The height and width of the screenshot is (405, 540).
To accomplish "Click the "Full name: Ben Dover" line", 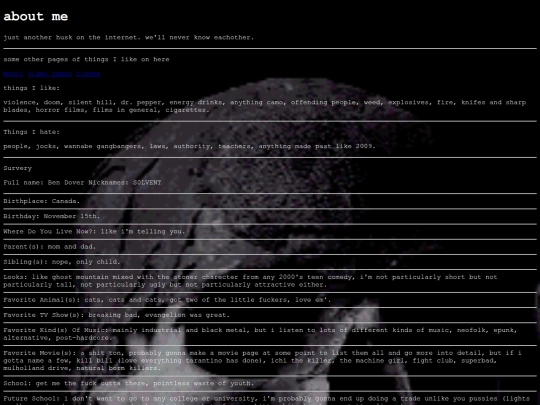I will point(82,183).
